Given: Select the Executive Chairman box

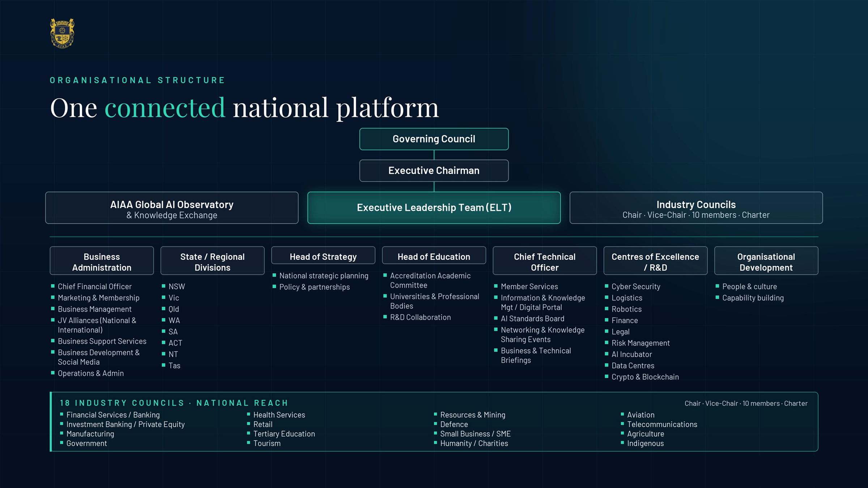Looking at the screenshot, I should (434, 171).
